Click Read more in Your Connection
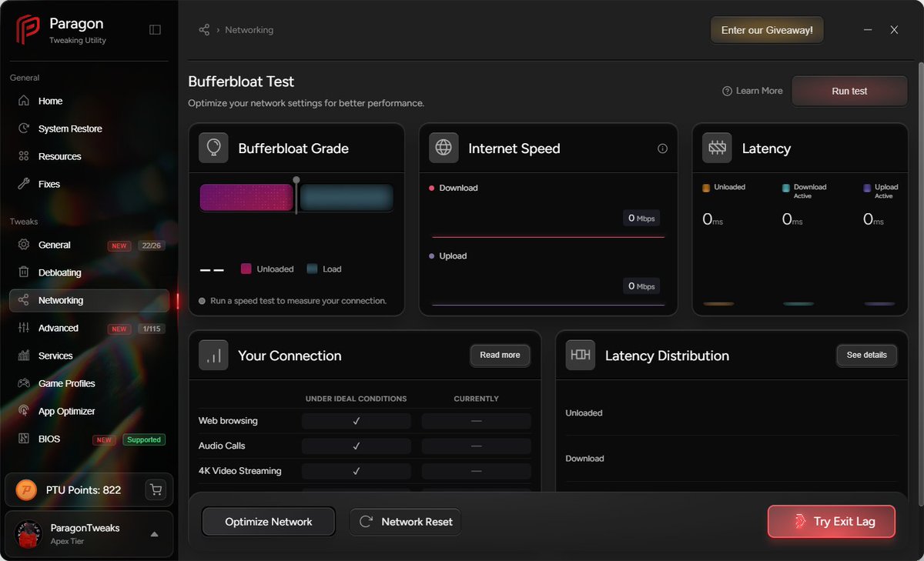The width and height of the screenshot is (924, 561). [500, 355]
